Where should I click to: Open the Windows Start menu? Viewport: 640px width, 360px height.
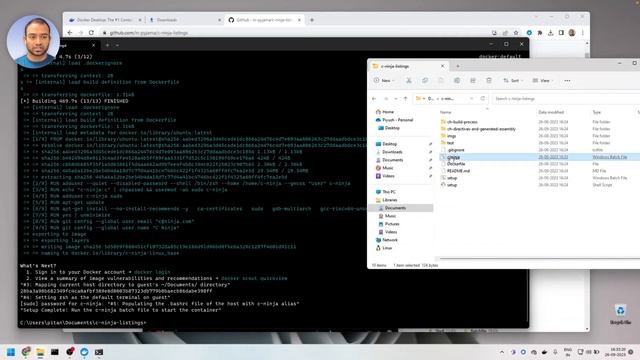coord(11,352)
